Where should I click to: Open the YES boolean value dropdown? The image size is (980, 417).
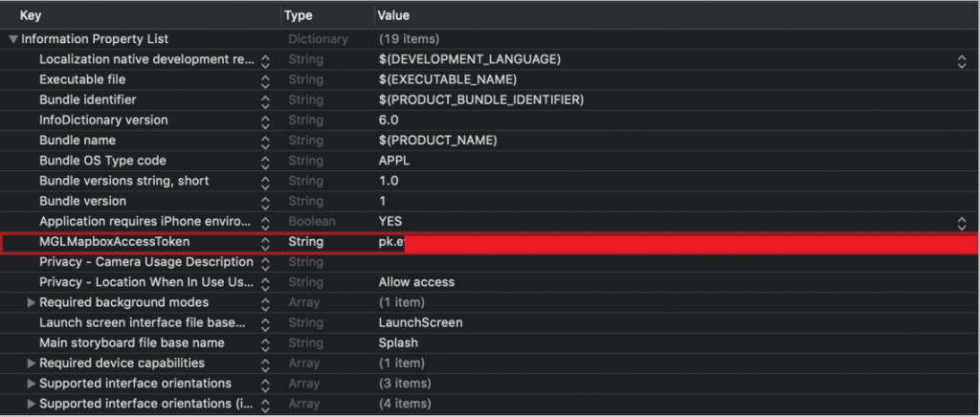[961, 222]
